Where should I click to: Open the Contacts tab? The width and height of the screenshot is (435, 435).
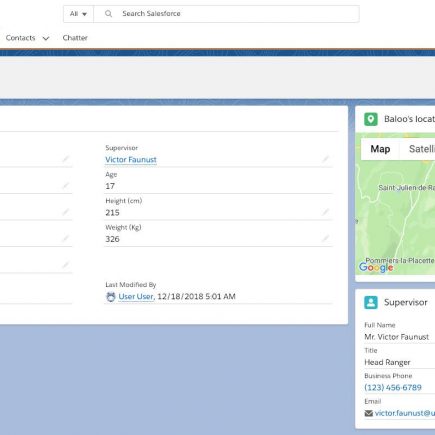(x=20, y=38)
